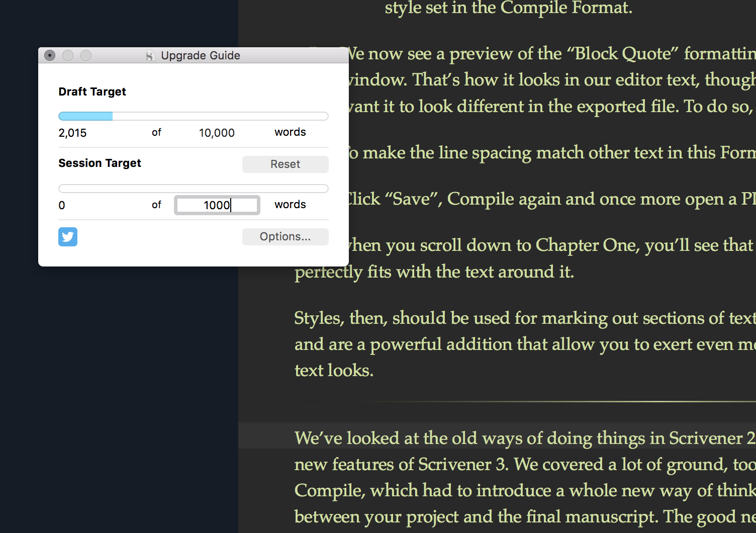Click the Draft Target heading
This screenshot has height=533, width=756.
coord(92,92)
